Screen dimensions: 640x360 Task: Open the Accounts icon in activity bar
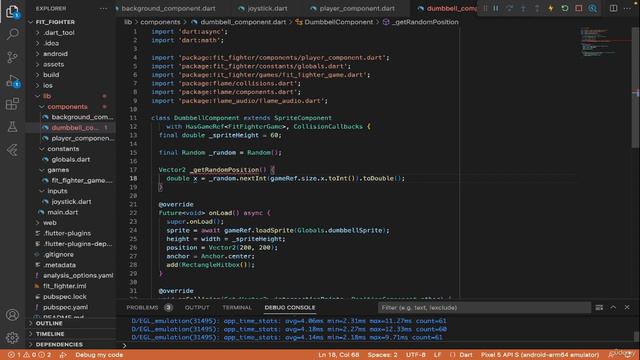pyautogui.click(x=12, y=315)
